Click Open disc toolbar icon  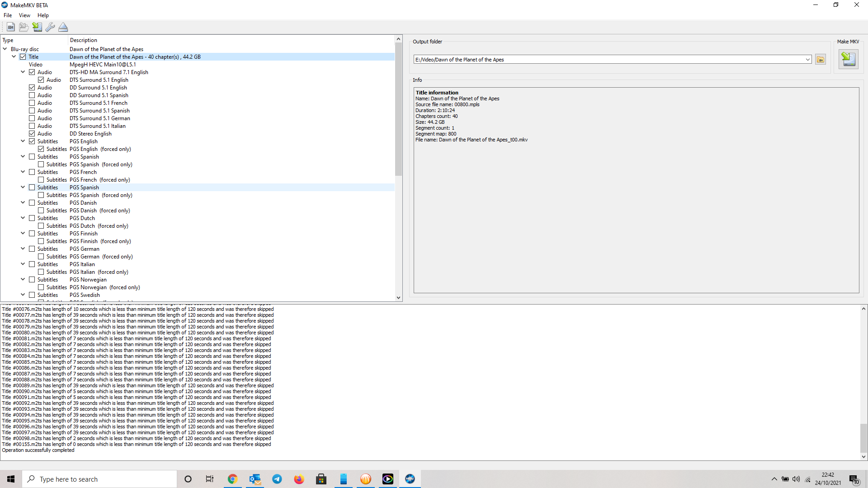24,27
